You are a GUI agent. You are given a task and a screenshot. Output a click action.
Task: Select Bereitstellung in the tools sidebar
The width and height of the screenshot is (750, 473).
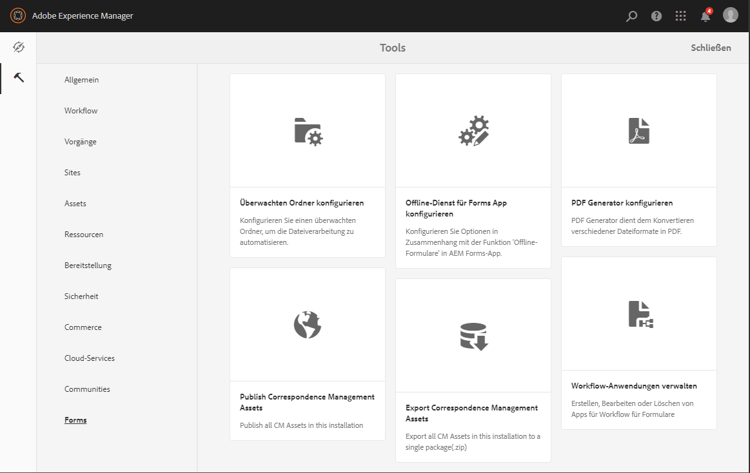coord(88,265)
